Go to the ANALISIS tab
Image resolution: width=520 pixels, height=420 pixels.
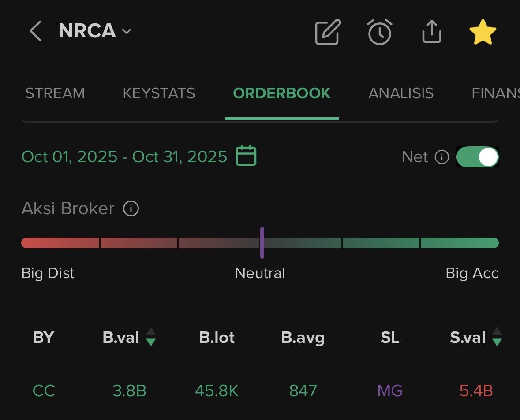[x=400, y=93]
